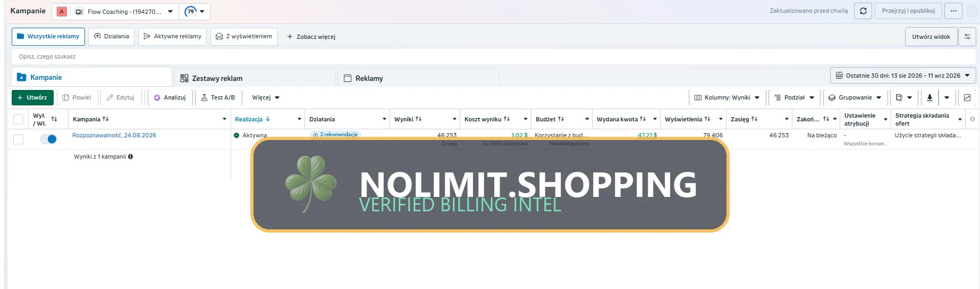Check the select-all header checkbox
The width and height of the screenshot is (980, 289).
pos(19,119)
